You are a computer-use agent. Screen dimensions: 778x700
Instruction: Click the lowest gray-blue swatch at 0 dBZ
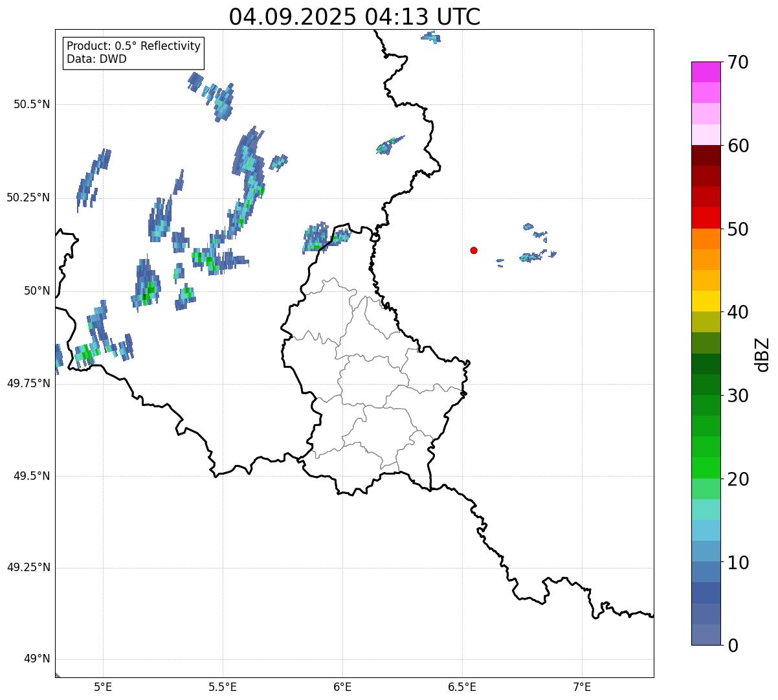tap(710, 635)
